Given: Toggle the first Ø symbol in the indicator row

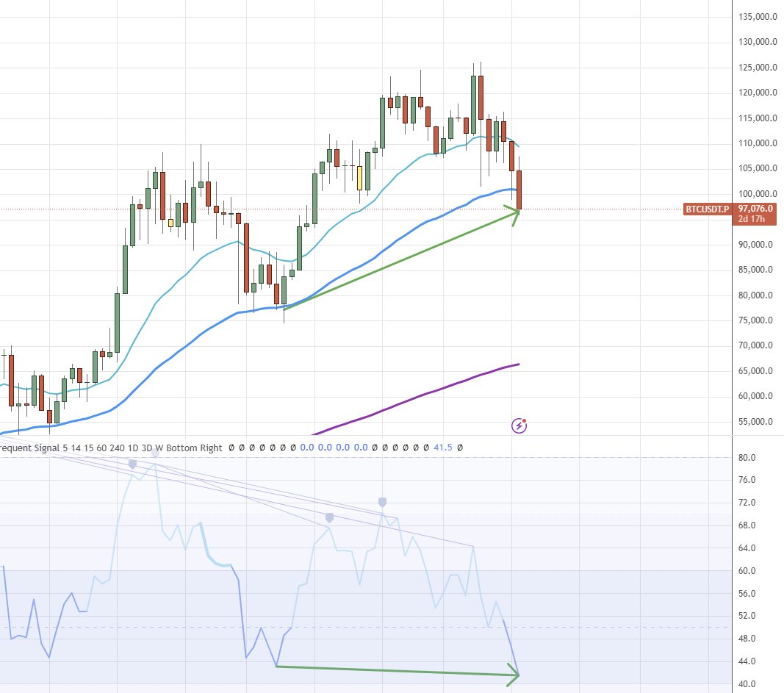Looking at the screenshot, I should click(x=231, y=448).
